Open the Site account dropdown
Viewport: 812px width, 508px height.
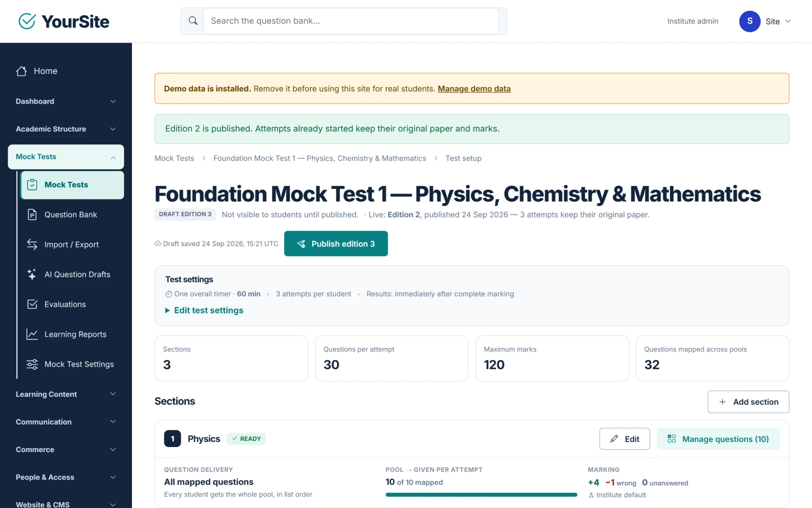[765, 21]
